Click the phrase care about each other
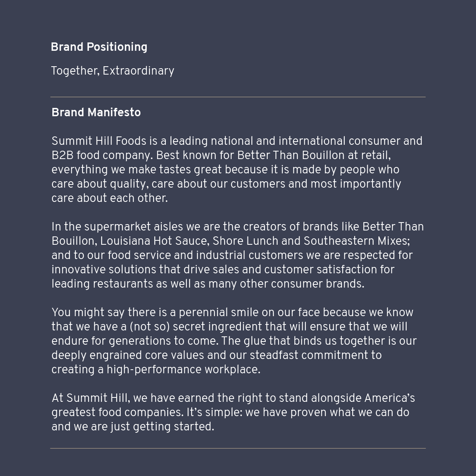 [109, 198]
